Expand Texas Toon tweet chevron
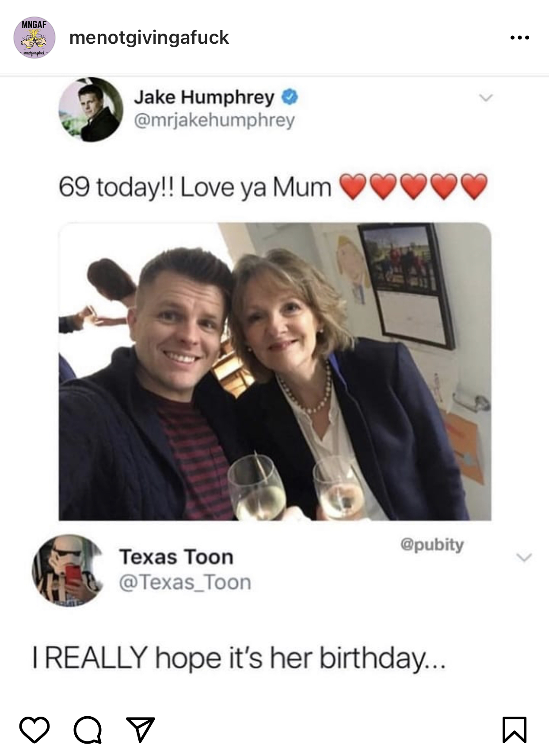 coord(524,557)
